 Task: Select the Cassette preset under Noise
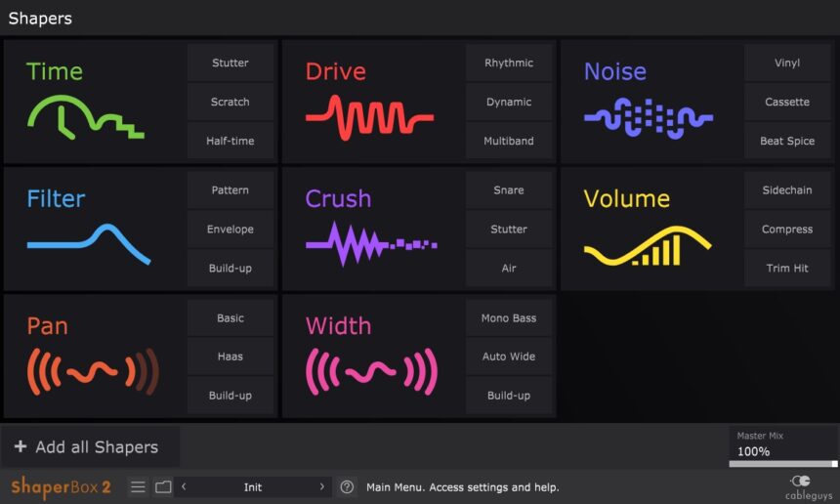[787, 102]
